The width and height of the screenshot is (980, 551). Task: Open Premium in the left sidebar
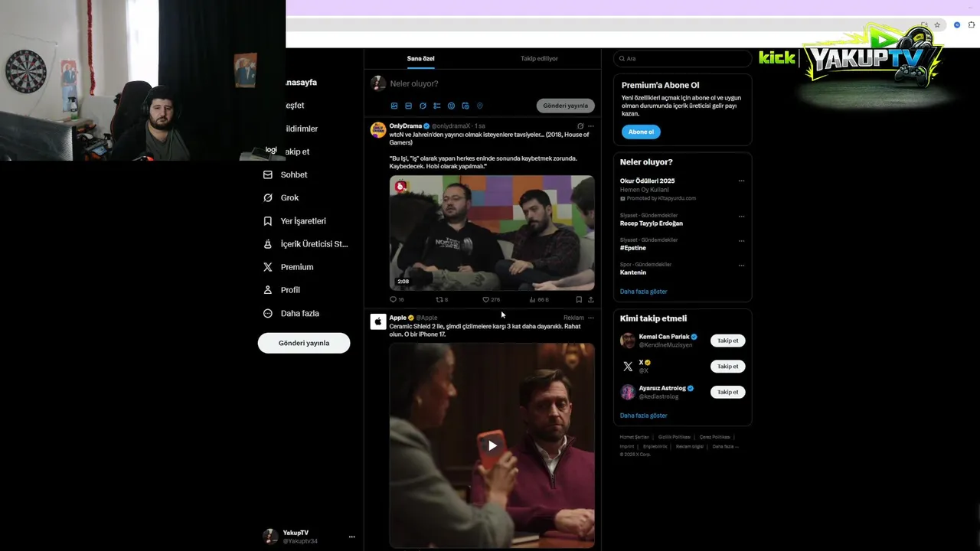click(x=288, y=267)
